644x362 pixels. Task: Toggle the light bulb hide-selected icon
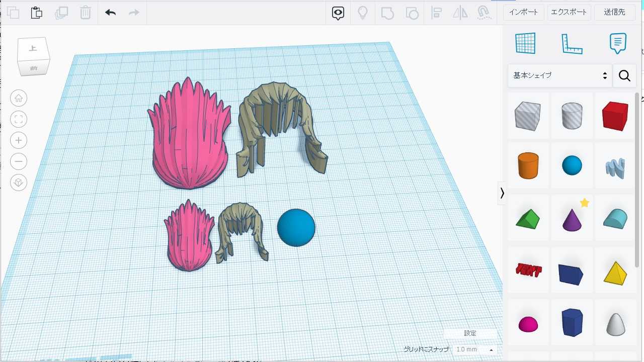362,13
